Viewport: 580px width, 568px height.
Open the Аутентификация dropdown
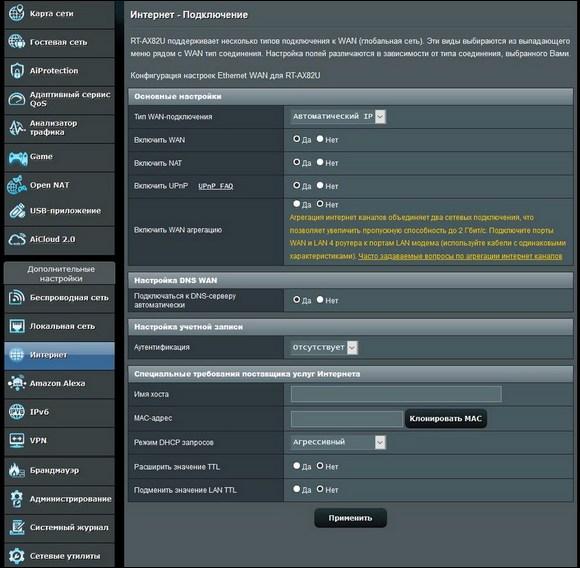[x=324, y=348]
